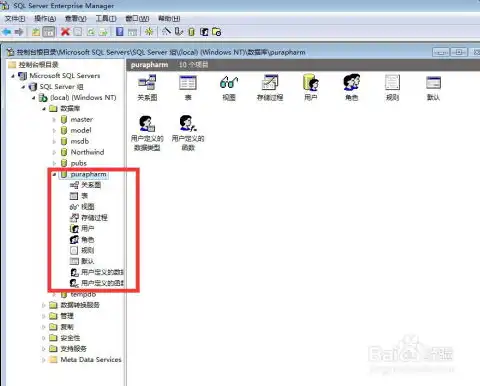Open the 操作(A) menu
This screenshot has width=480, height=386.
pos(45,19)
